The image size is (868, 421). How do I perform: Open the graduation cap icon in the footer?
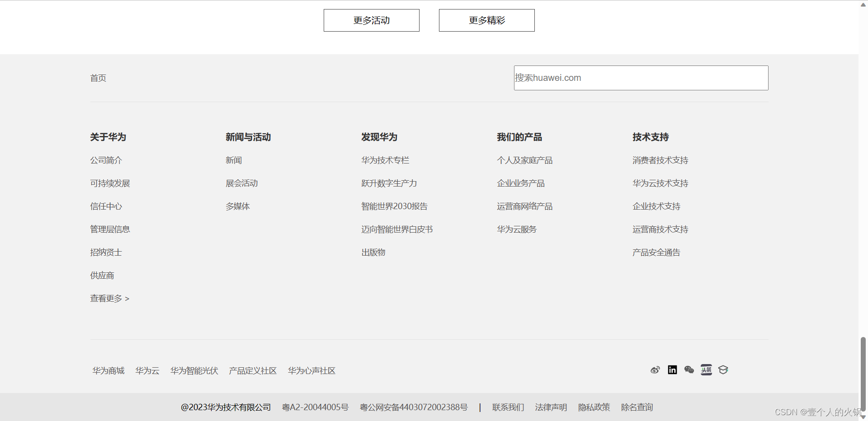pyautogui.click(x=723, y=370)
